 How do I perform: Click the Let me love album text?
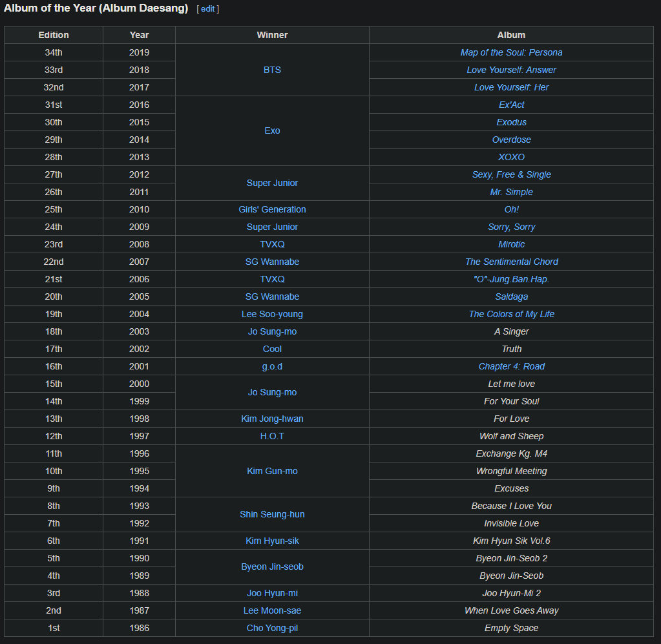click(511, 384)
